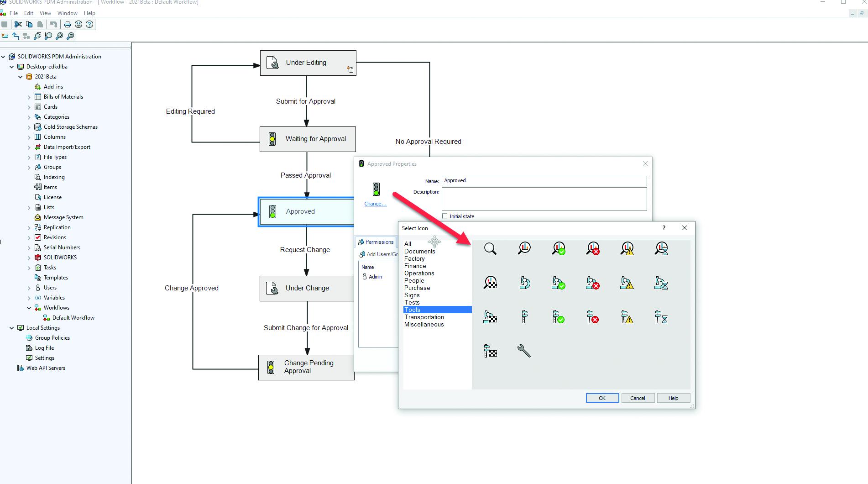The image size is (868, 484).
Task: Select the All icon category
Action: 408,244
